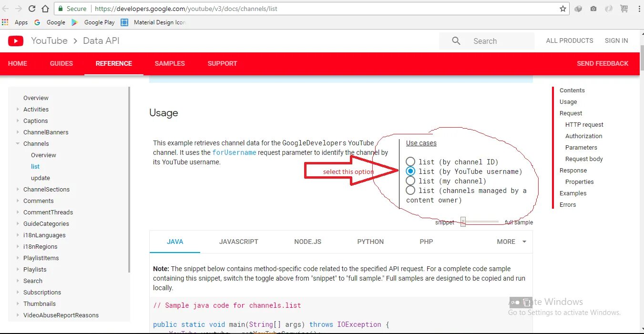The width and height of the screenshot is (644, 334).
Task: Select list (my channel) radio
Action: point(410,181)
